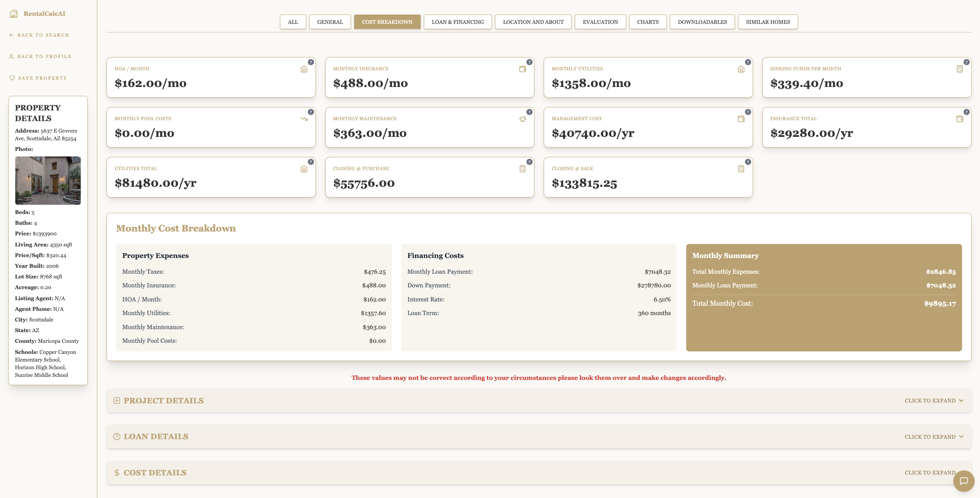This screenshot has width=980, height=498.
Task: Switch to the LOAN & FINANCING tab
Action: point(458,21)
